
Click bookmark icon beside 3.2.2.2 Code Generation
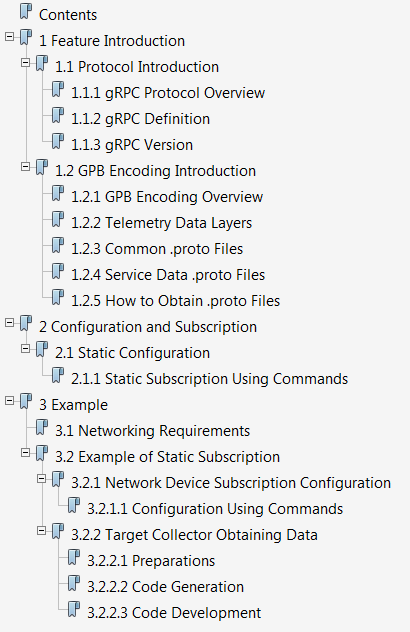(74, 584)
